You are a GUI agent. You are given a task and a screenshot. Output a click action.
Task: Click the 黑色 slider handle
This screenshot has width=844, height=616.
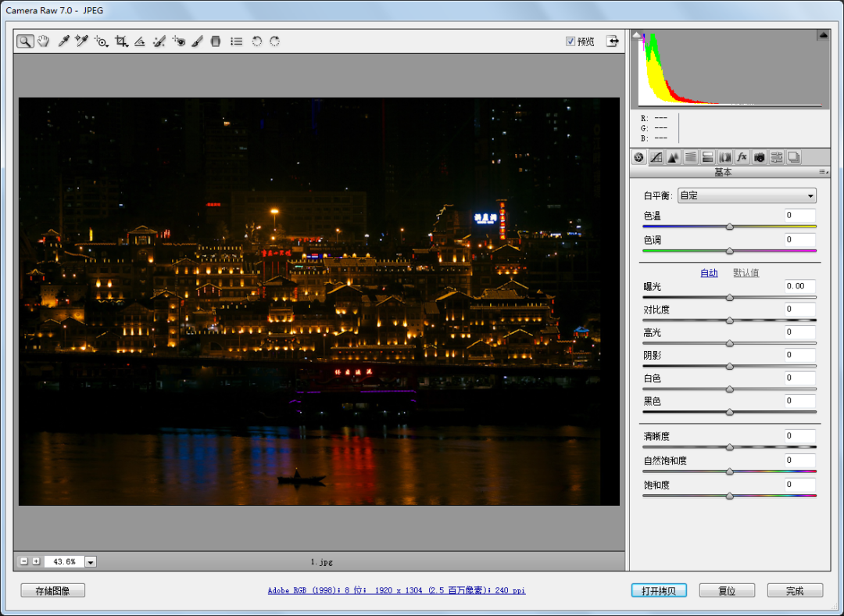point(729,413)
